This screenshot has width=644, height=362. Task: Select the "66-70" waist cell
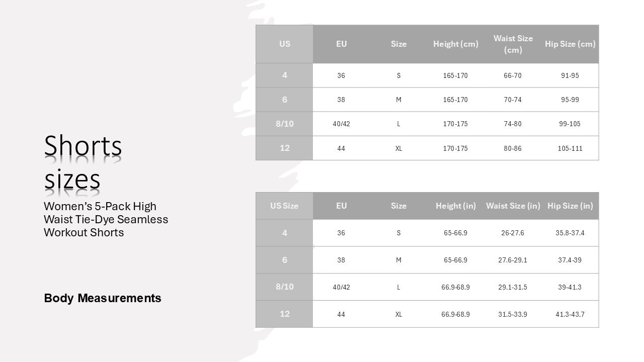click(x=513, y=76)
